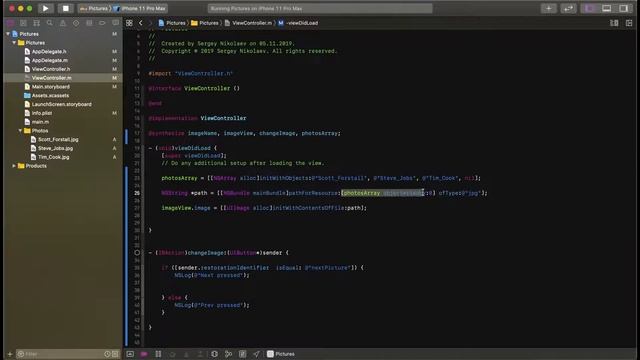Select the Debug navigator tab

89,23
